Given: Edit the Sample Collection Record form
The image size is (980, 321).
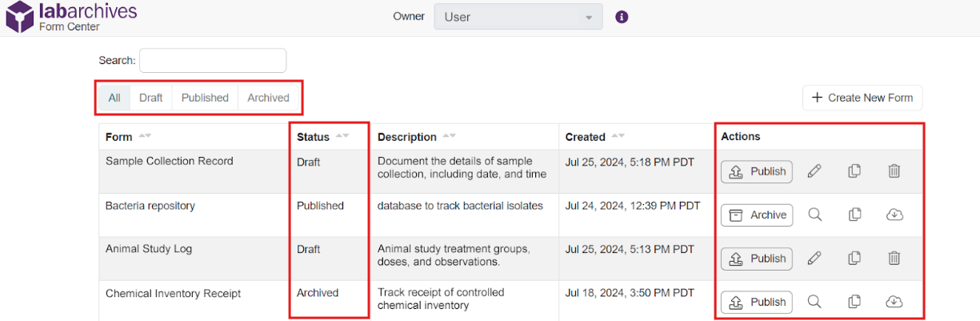Looking at the screenshot, I should (x=814, y=171).
